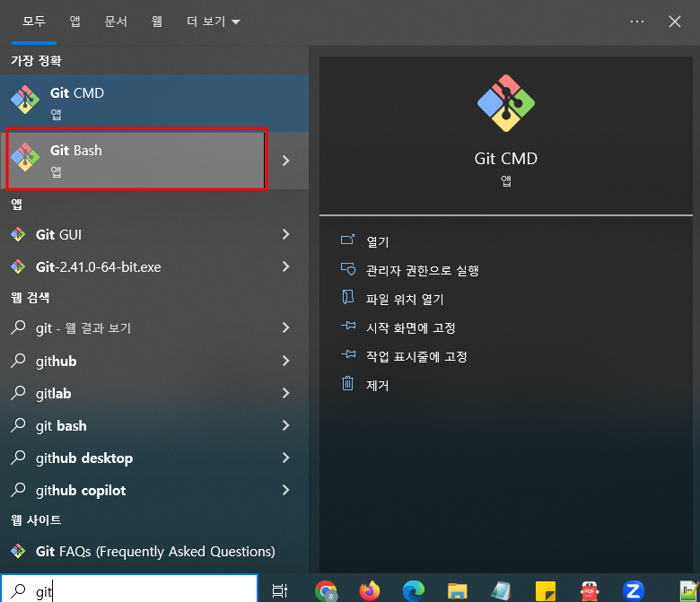Click the file location folder icon
Image resolution: width=700 pixels, height=602 pixels.
click(x=348, y=297)
